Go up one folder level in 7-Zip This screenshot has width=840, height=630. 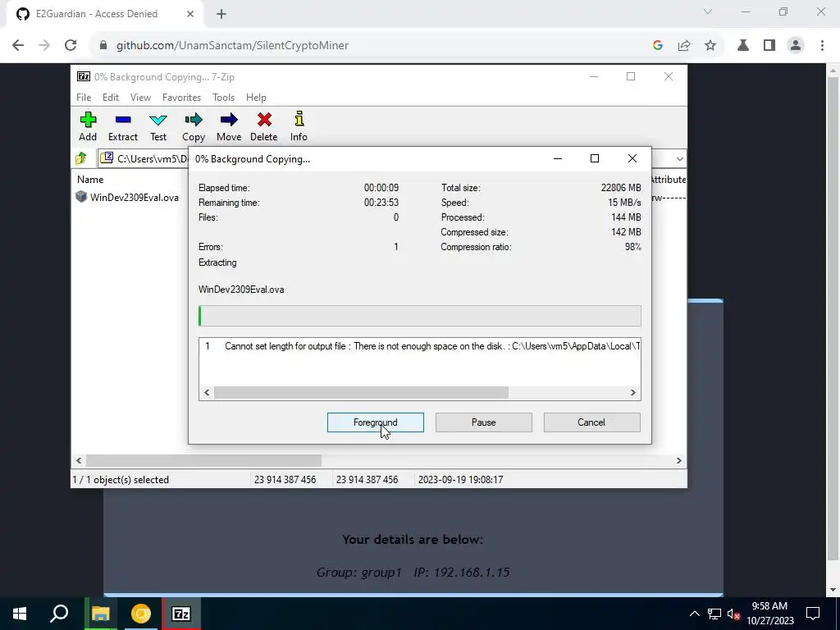pos(81,158)
